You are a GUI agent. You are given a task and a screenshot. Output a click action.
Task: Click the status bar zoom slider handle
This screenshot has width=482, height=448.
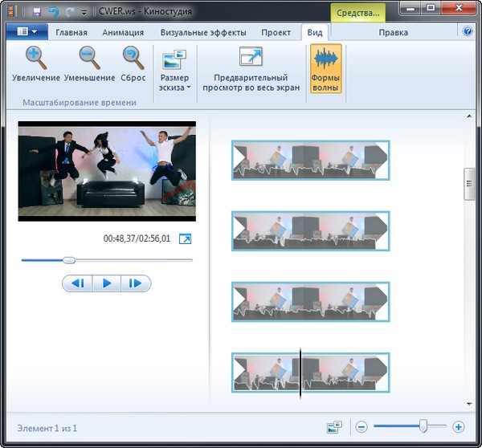pyautogui.click(x=423, y=426)
